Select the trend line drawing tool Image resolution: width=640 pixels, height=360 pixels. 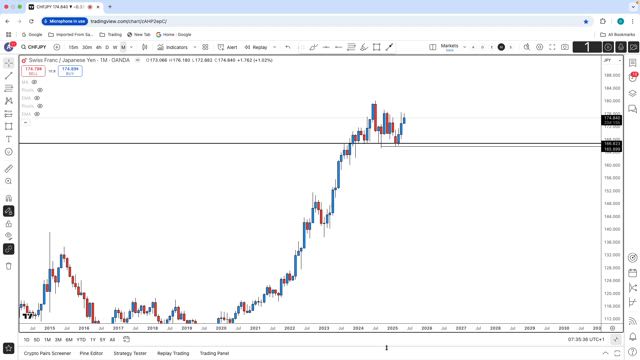[x=9, y=76]
